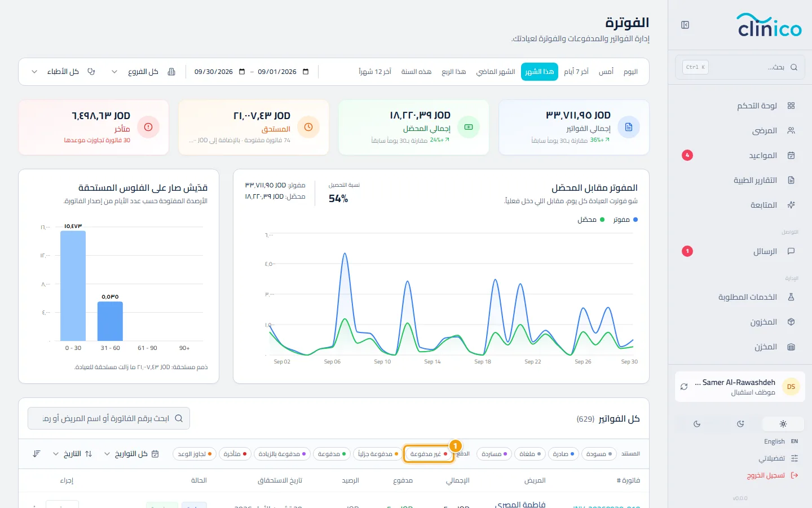
Task: Toggle the مدفوعة جزئياً filter chip
Action: point(378,454)
